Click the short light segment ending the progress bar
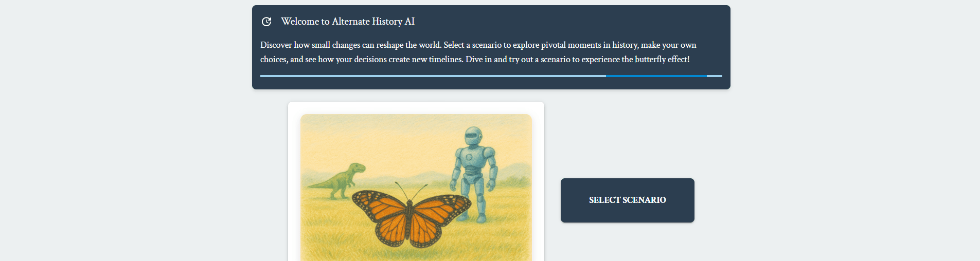980x261 pixels. tap(715, 76)
